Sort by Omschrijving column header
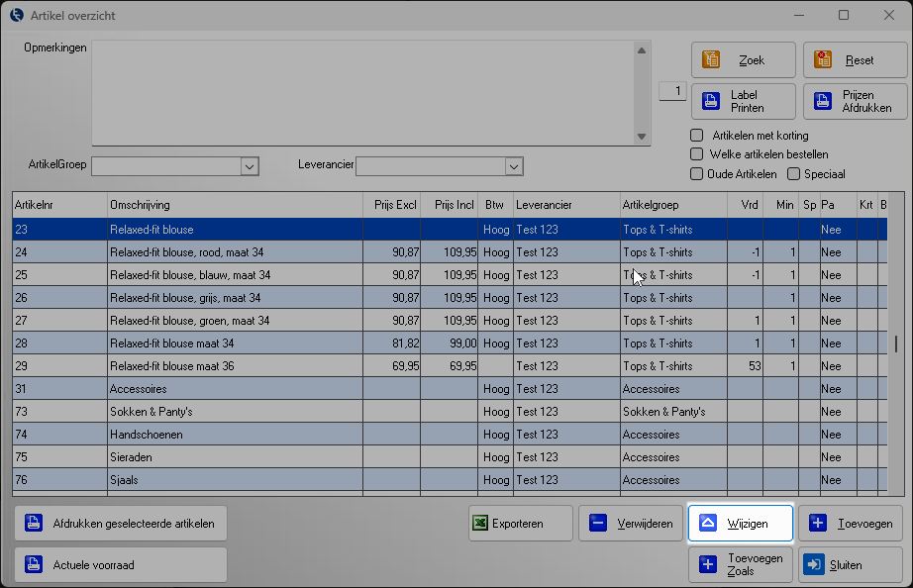This screenshot has width=913, height=588. point(236,205)
